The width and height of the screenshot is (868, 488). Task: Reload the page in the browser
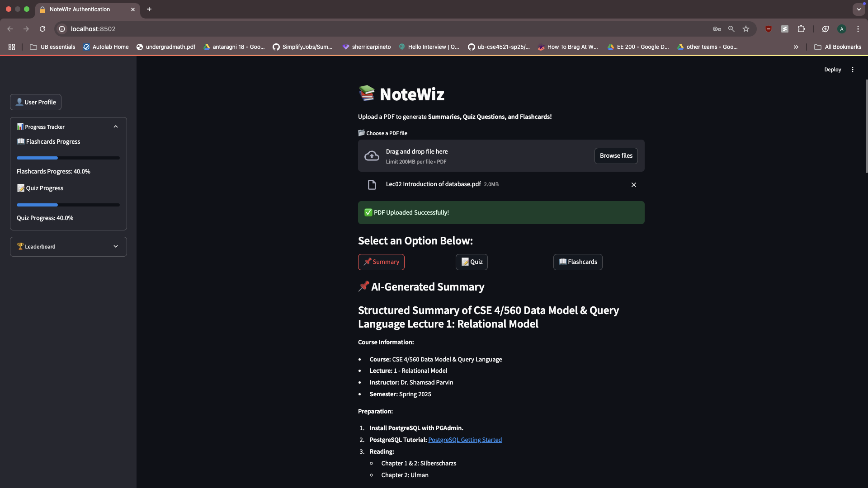click(x=42, y=29)
